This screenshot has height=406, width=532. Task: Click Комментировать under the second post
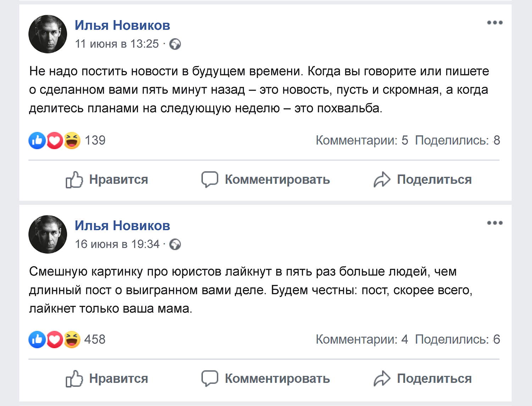(x=266, y=379)
